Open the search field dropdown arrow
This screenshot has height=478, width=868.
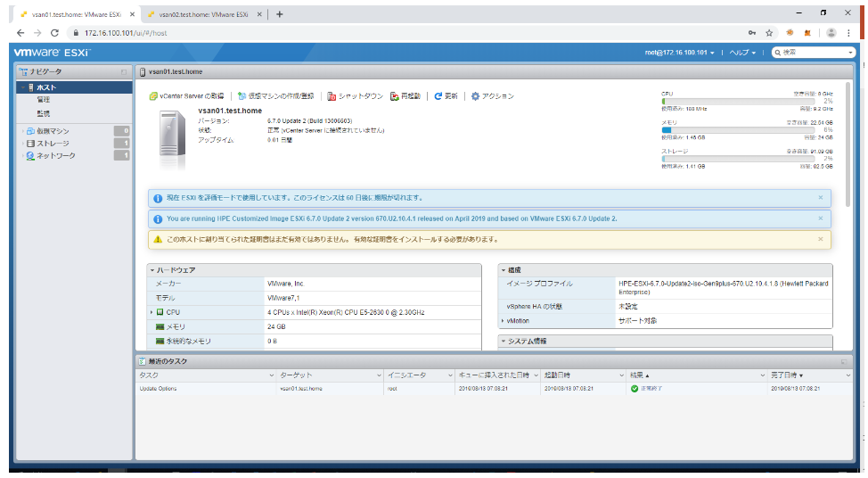[x=851, y=53]
